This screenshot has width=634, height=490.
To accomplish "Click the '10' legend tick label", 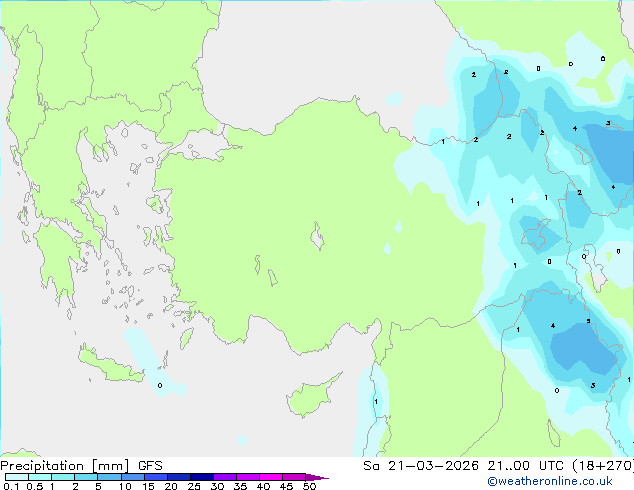I will (125, 486).
